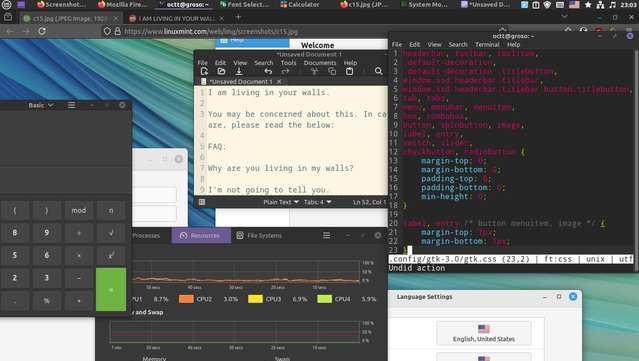Click the cut (scissors) icon in the editor toolbar

tap(314, 71)
